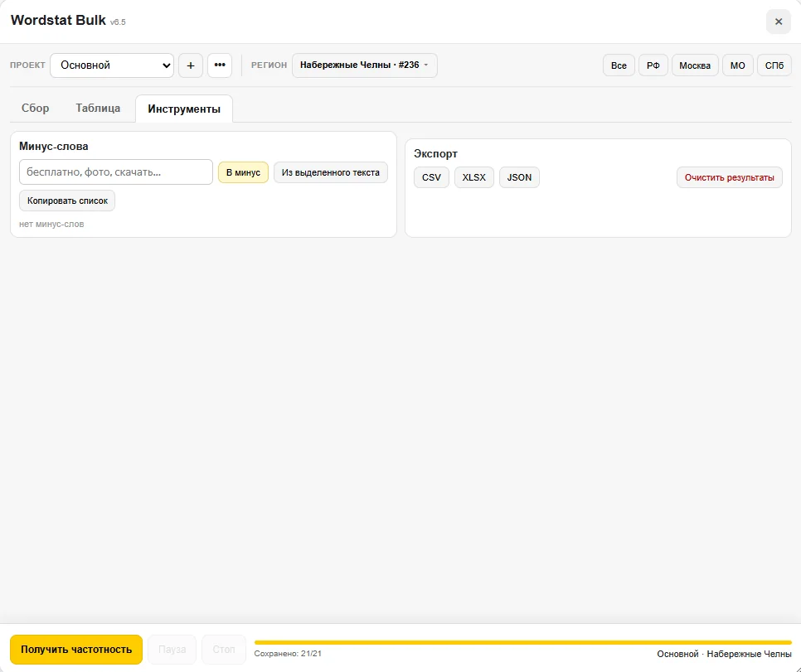Click the нет минус-слов label
The height and width of the screenshot is (672, 801).
click(51, 225)
